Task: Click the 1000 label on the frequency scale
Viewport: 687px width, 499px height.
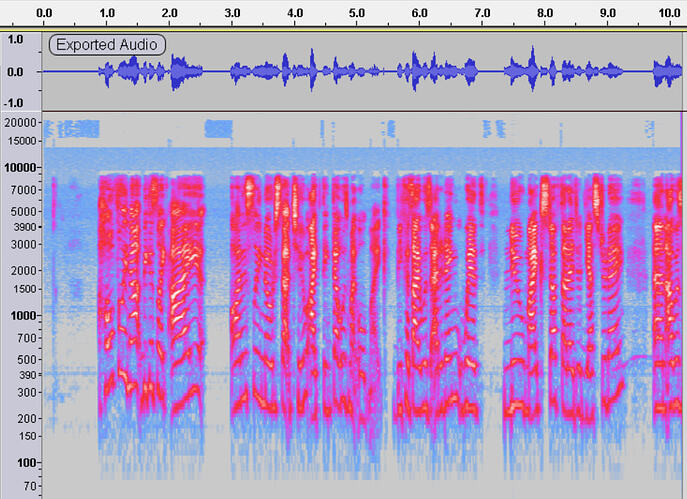Action: coord(23,315)
